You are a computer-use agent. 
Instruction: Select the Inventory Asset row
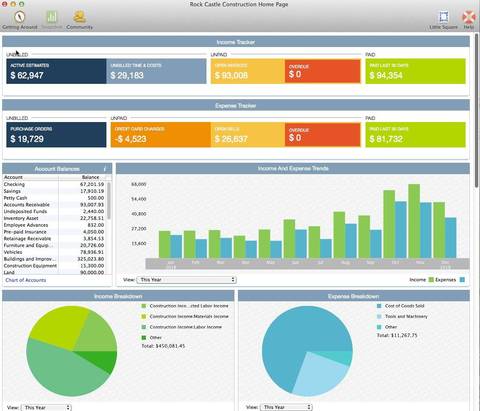pos(54,218)
